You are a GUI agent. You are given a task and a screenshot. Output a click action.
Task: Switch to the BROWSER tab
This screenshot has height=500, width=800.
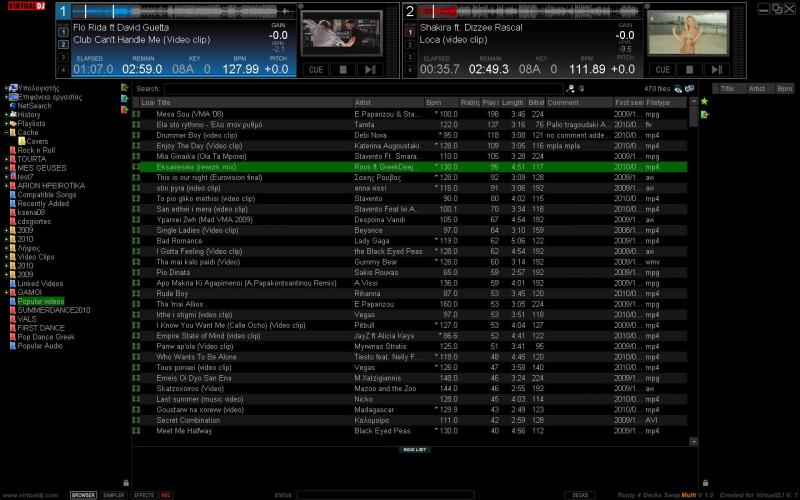[x=83, y=495]
